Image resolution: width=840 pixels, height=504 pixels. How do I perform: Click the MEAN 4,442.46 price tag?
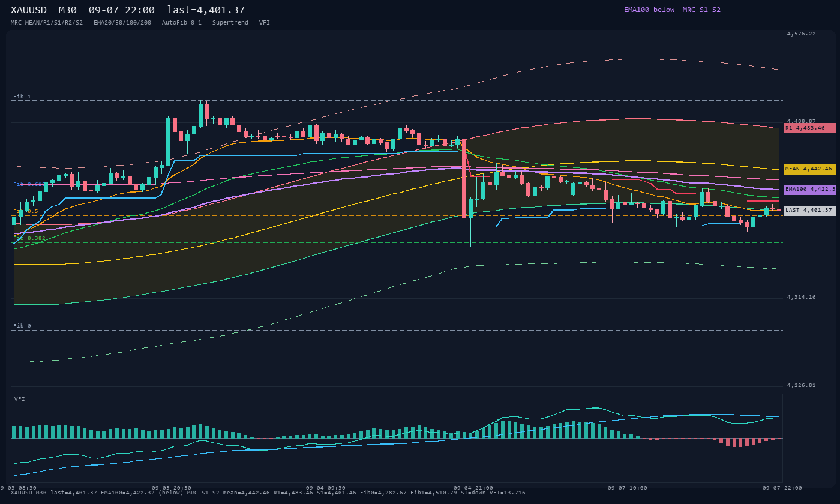pyautogui.click(x=809, y=169)
